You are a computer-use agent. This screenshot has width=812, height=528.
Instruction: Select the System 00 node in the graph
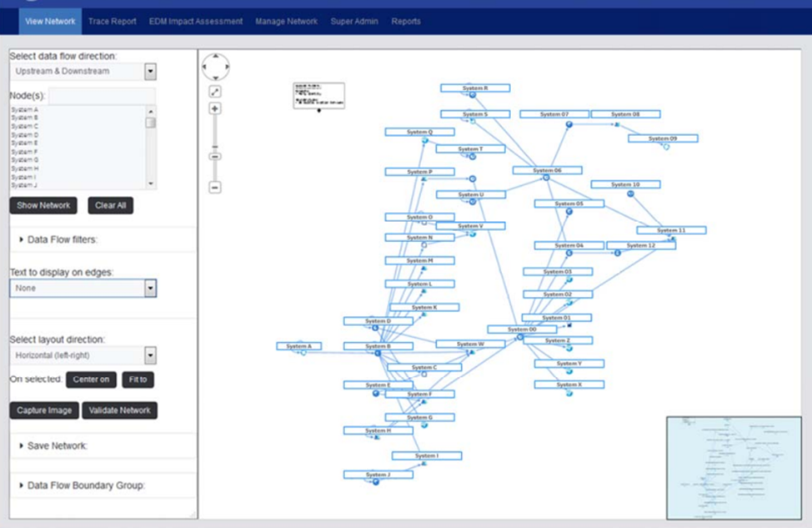522,329
